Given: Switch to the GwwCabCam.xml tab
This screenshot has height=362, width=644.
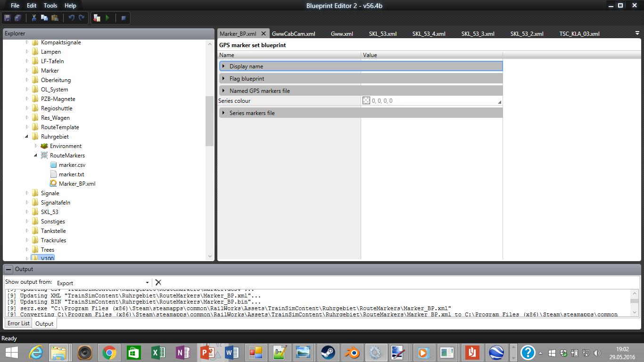Looking at the screenshot, I should [x=293, y=33].
